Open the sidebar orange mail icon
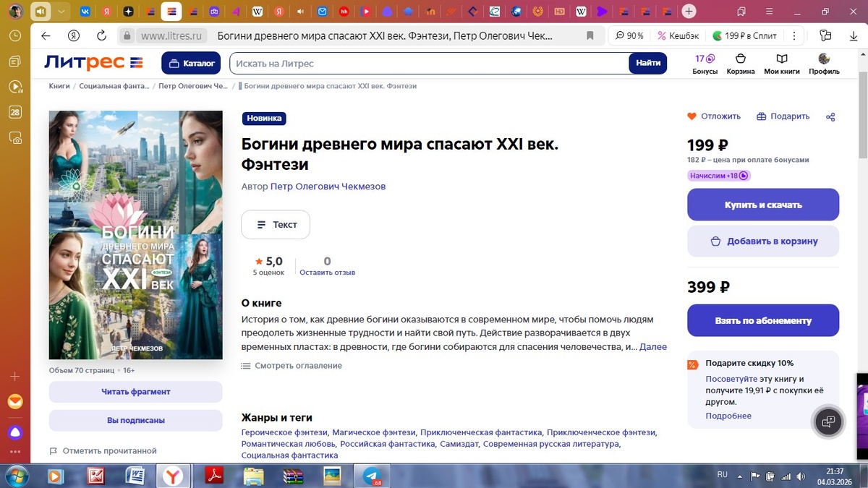The image size is (868, 488). [15, 401]
